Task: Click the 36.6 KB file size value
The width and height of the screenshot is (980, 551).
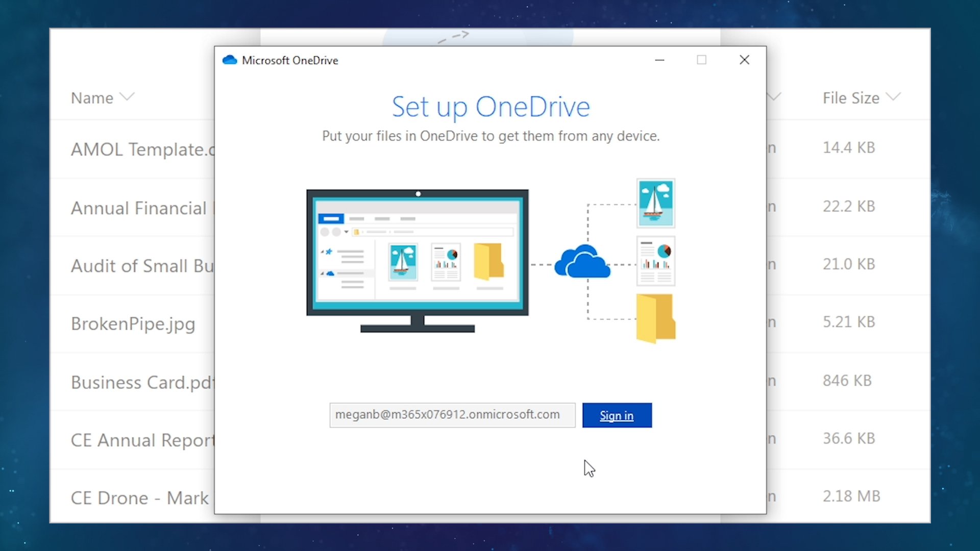Action: point(849,438)
